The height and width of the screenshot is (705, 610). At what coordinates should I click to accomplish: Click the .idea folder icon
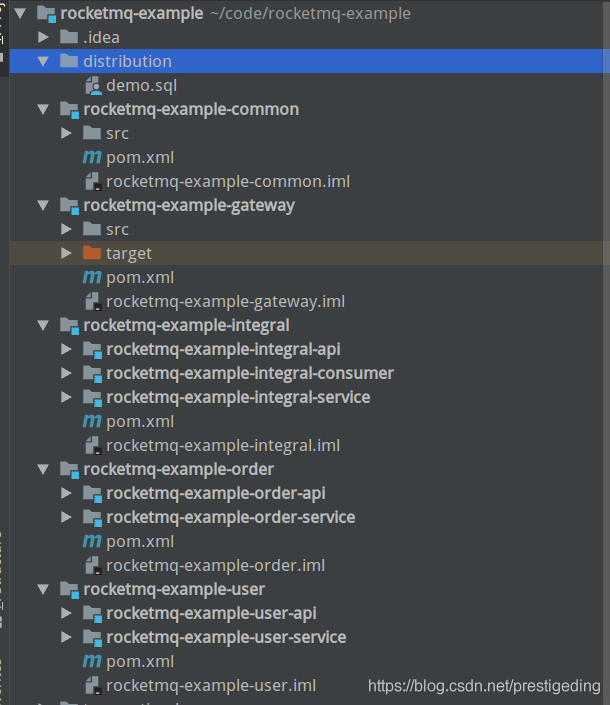click(x=69, y=38)
